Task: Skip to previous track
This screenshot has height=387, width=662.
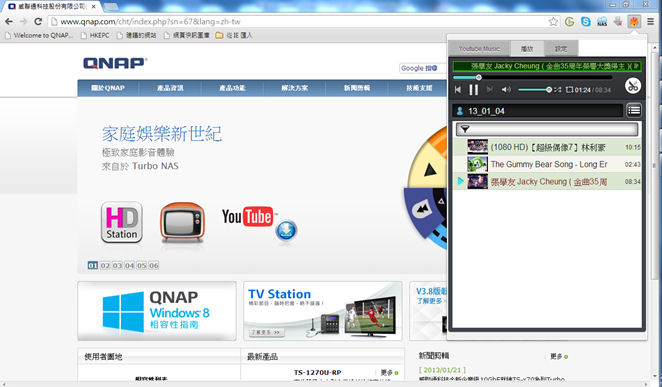Action: 458,89
